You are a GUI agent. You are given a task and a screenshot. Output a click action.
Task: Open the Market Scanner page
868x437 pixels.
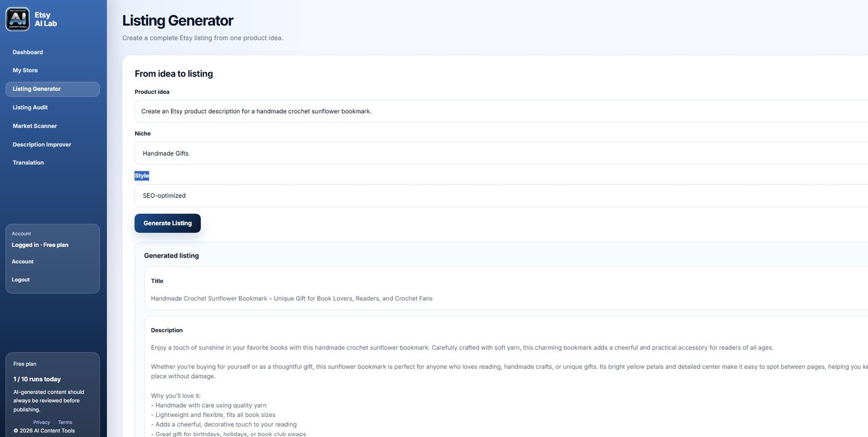(35, 126)
